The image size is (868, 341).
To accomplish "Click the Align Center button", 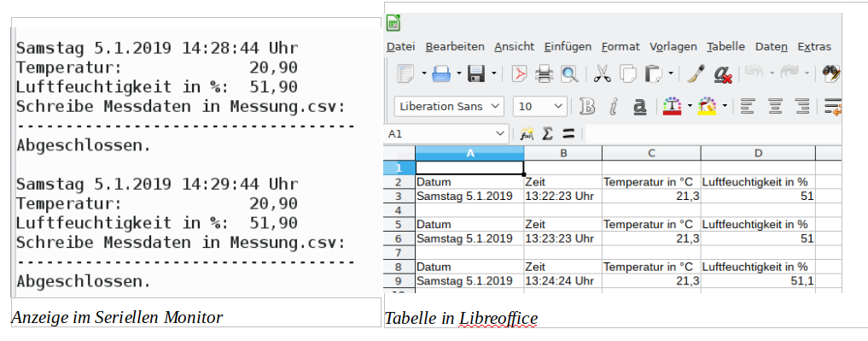I will (x=776, y=106).
